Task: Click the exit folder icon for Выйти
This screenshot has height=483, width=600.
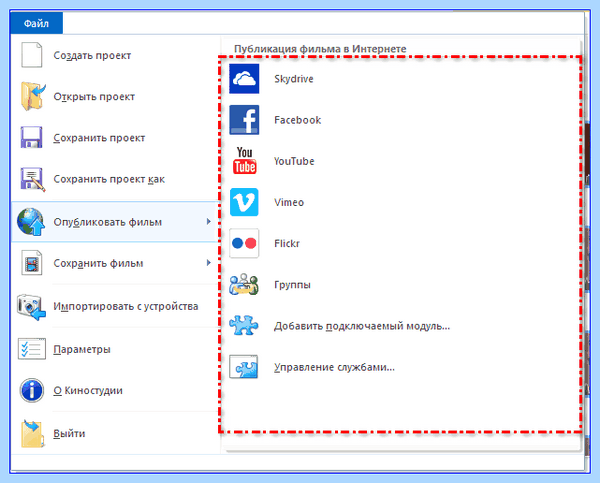Action: tap(32, 434)
